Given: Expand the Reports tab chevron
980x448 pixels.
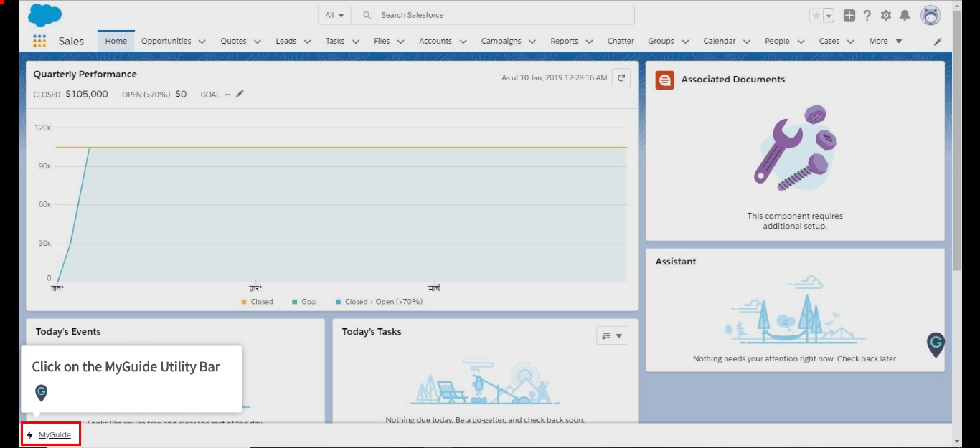Looking at the screenshot, I should [589, 42].
